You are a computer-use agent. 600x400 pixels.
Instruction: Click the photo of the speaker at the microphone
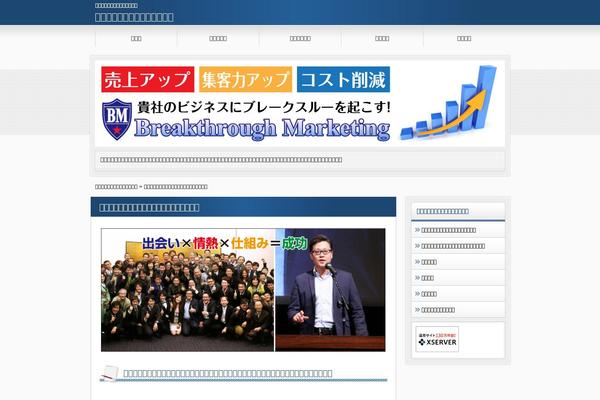[x=330, y=290]
